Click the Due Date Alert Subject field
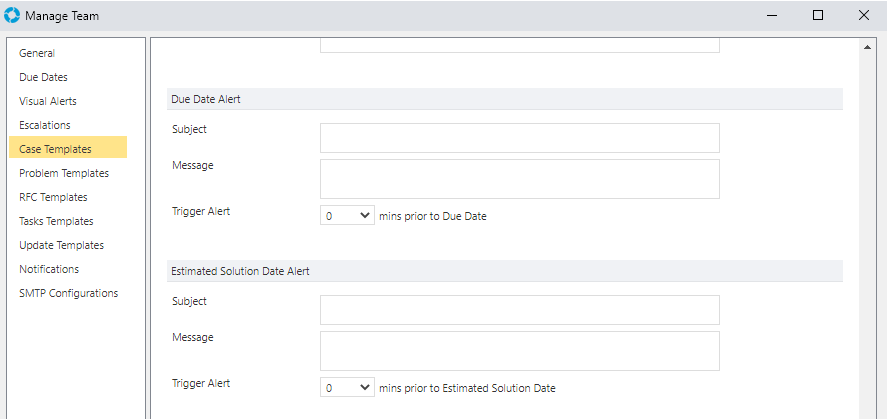Viewport: 887px width, 419px height. coord(520,138)
